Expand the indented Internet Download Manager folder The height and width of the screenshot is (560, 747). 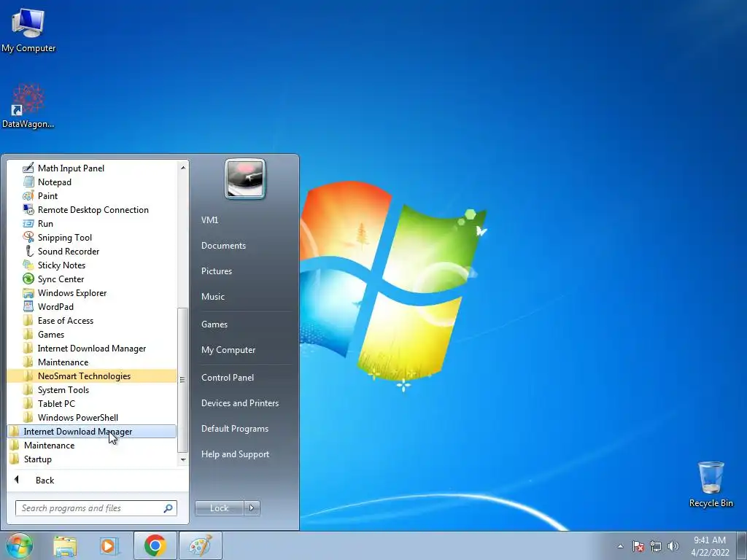(91, 348)
